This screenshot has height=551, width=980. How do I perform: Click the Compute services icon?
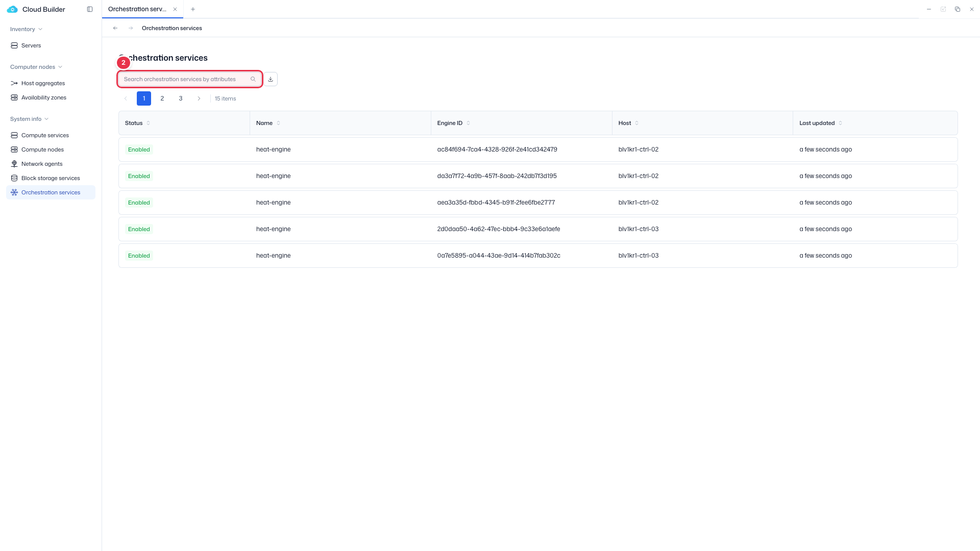click(x=14, y=135)
